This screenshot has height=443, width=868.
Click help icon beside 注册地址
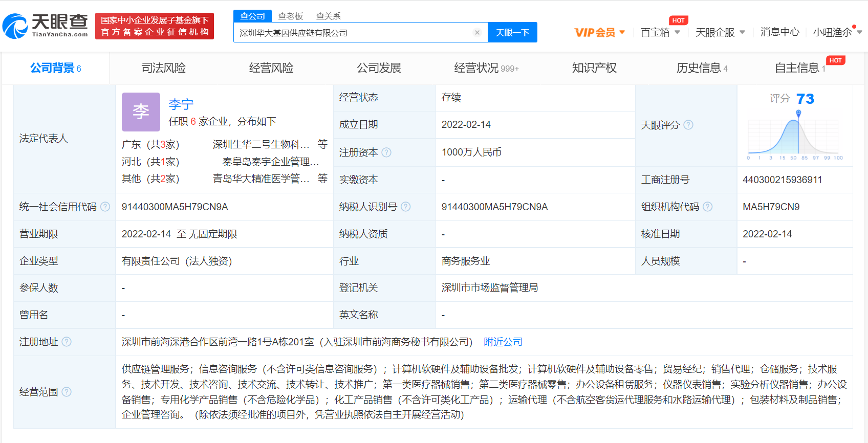pyautogui.click(x=67, y=342)
